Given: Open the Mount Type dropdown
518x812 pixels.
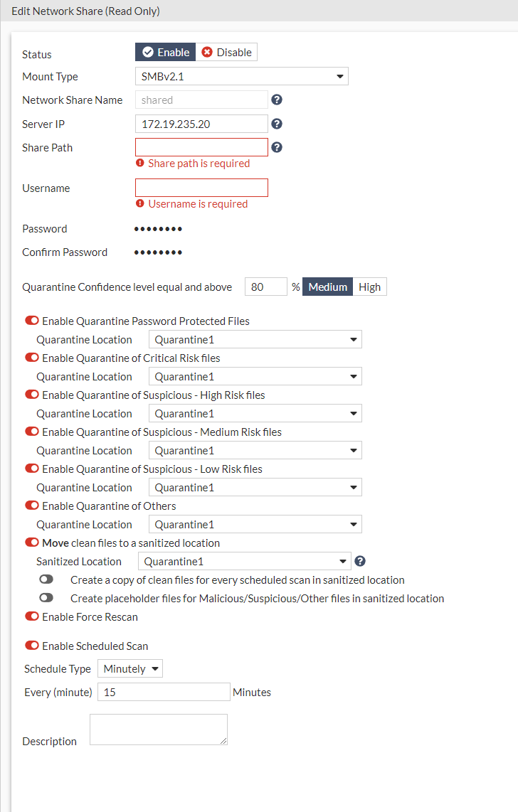Looking at the screenshot, I should (241, 76).
